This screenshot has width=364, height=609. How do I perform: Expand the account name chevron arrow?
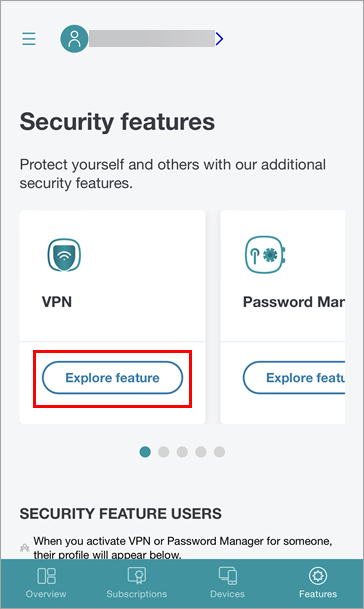(x=219, y=39)
